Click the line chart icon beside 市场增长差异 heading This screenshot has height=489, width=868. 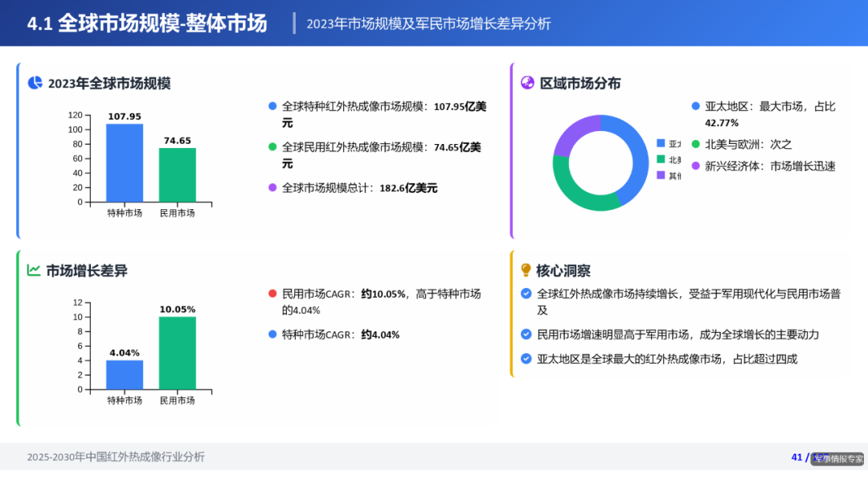(x=33, y=271)
